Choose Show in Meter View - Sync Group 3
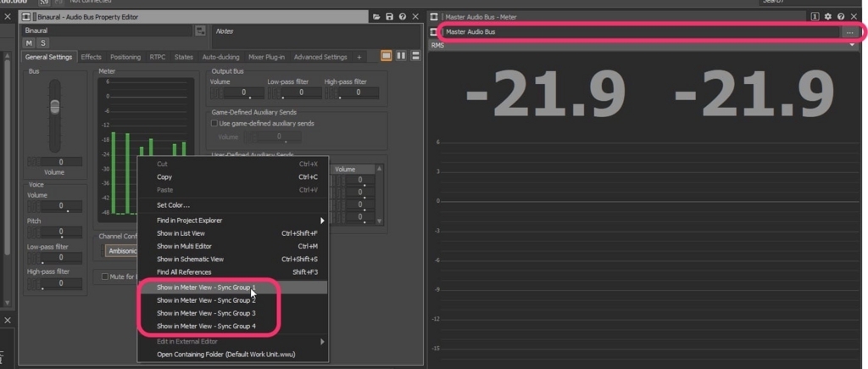Image resolution: width=868 pixels, height=369 pixels. (233, 313)
